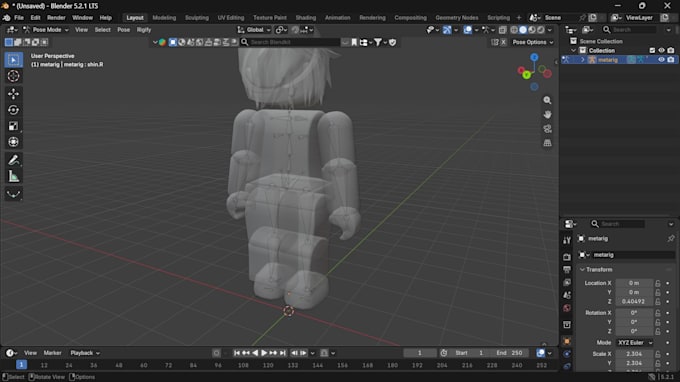
Task: Click the Blender logo menu icon
Action: pos(7,18)
